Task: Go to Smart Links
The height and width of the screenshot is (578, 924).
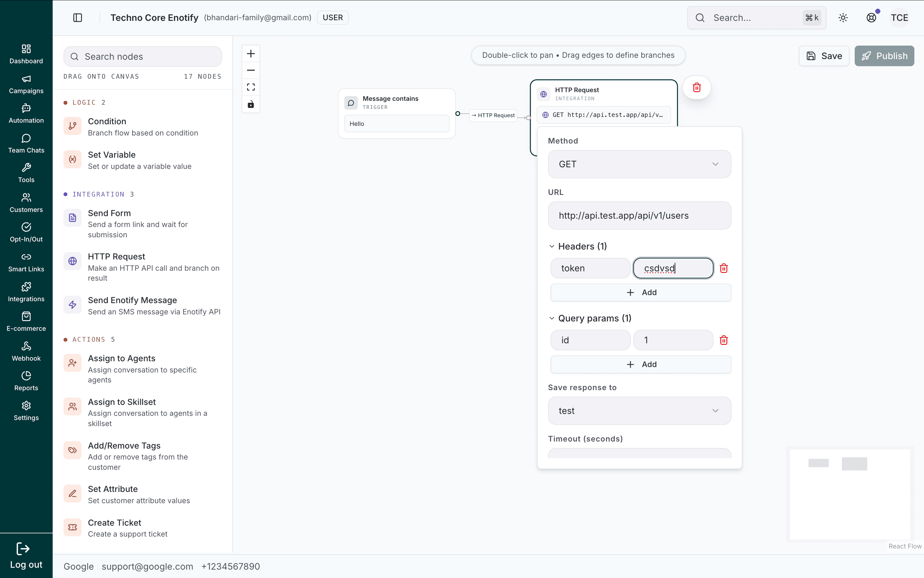Action: coord(26,262)
